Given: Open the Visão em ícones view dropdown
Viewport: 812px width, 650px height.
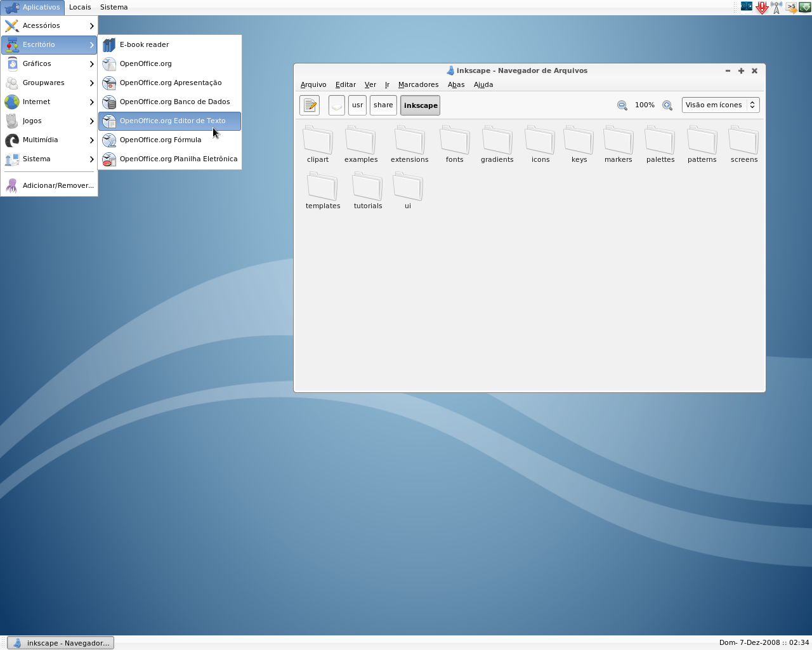Looking at the screenshot, I should (x=721, y=105).
